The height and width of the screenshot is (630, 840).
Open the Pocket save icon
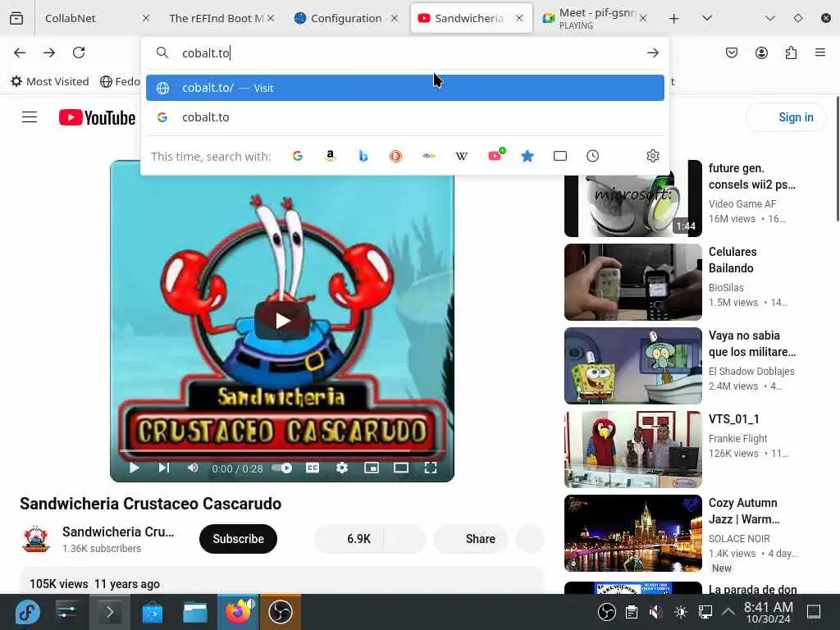pyautogui.click(x=732, y=52)
